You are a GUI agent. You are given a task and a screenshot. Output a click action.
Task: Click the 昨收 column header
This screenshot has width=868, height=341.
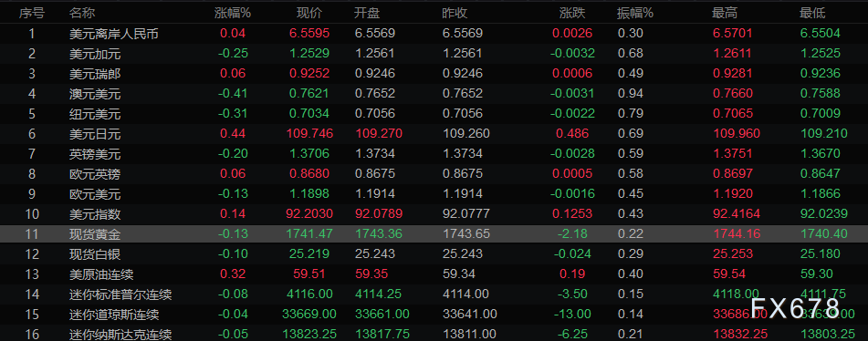[455, 13]
